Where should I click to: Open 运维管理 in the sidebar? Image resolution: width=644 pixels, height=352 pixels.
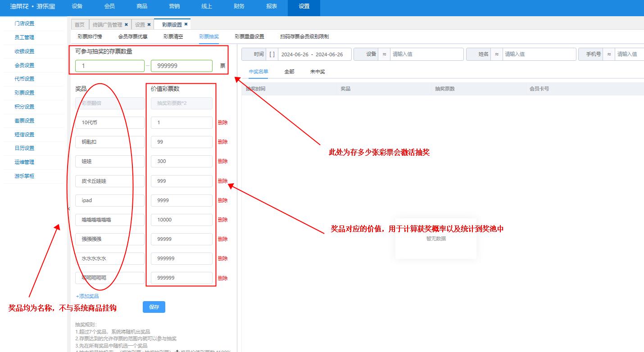[24, 162]
